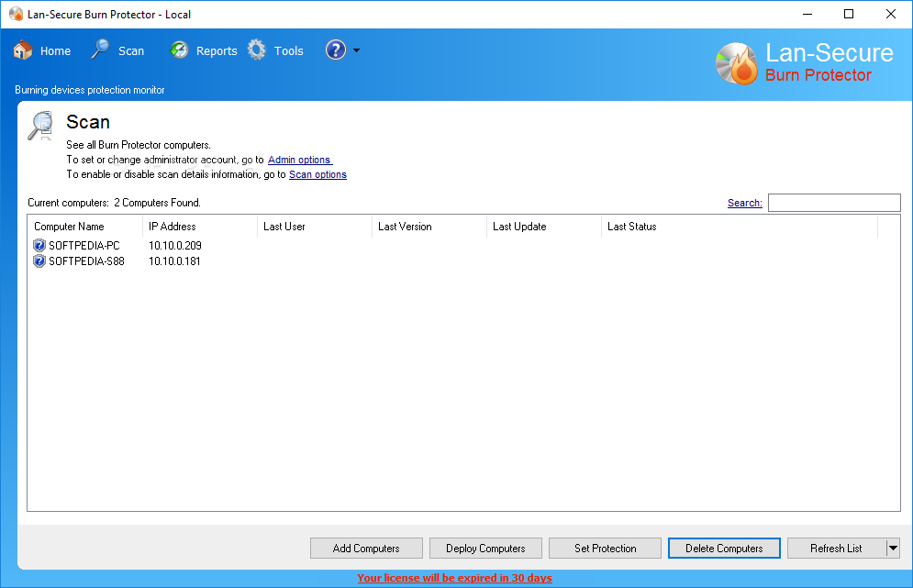Viewport: 913px width, 588px height.
Task: Sort by Last Version column header
Action: click(429, 227)
